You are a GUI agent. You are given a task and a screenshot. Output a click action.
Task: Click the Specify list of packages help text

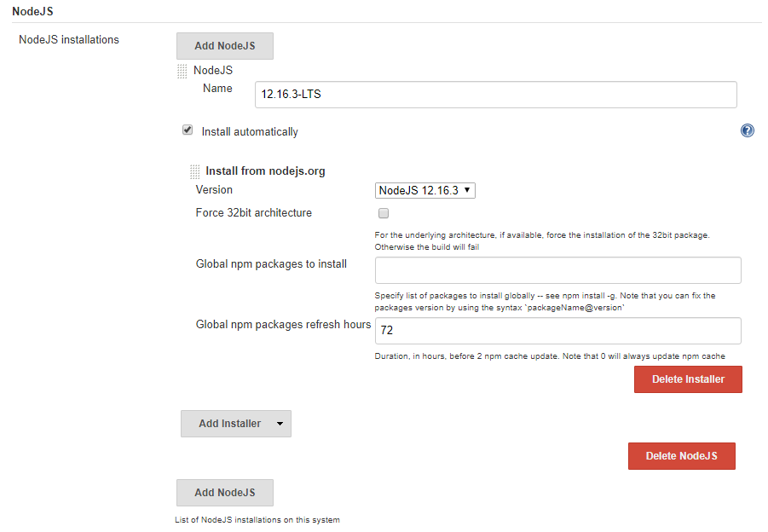point(545,302)
